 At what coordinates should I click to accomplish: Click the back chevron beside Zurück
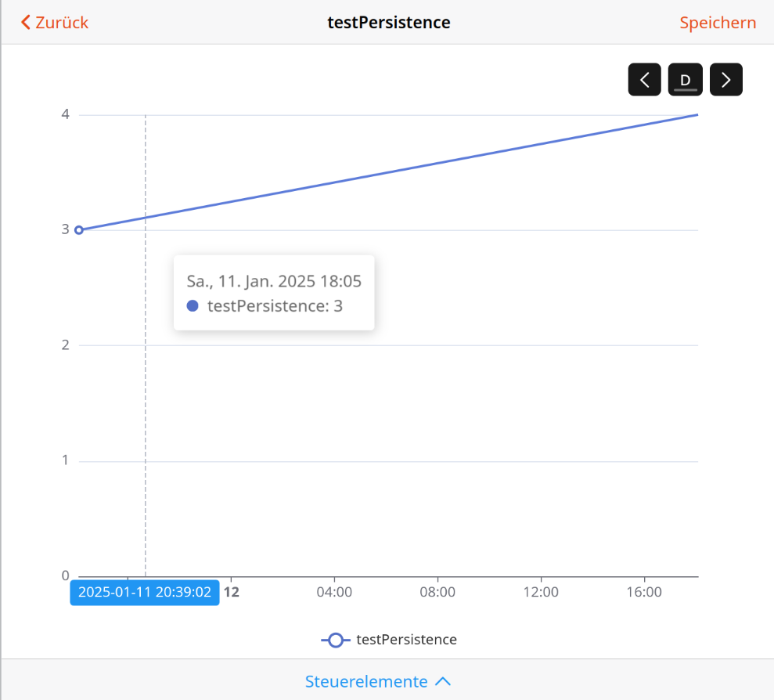pos(26,23)
